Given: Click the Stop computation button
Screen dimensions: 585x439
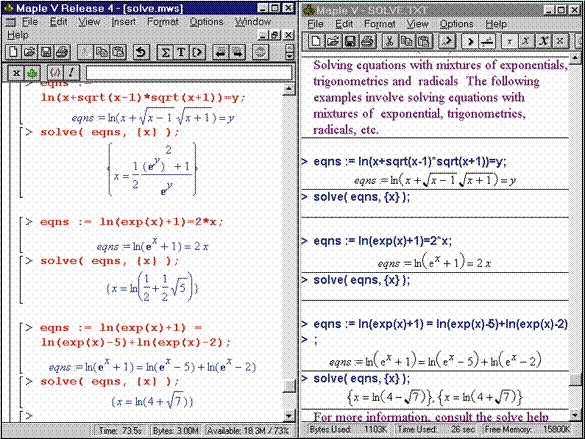Looking at the screenshot, I should [x=260, y=52].
